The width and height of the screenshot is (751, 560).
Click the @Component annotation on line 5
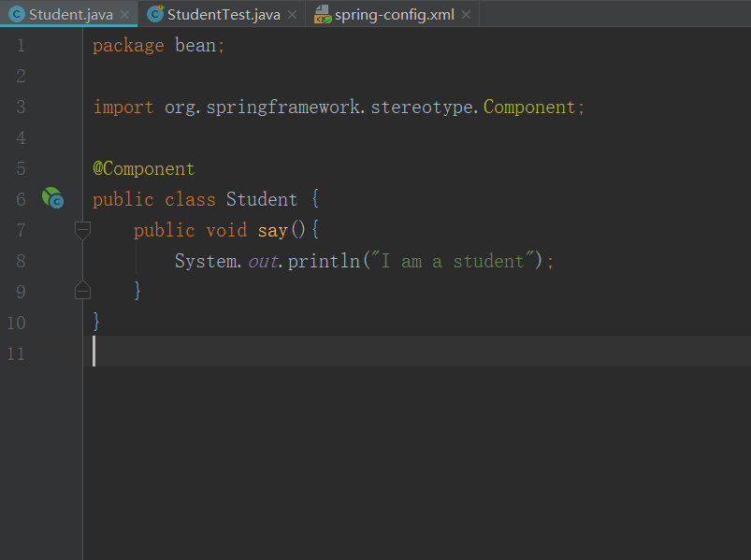(x=144, y=168)
